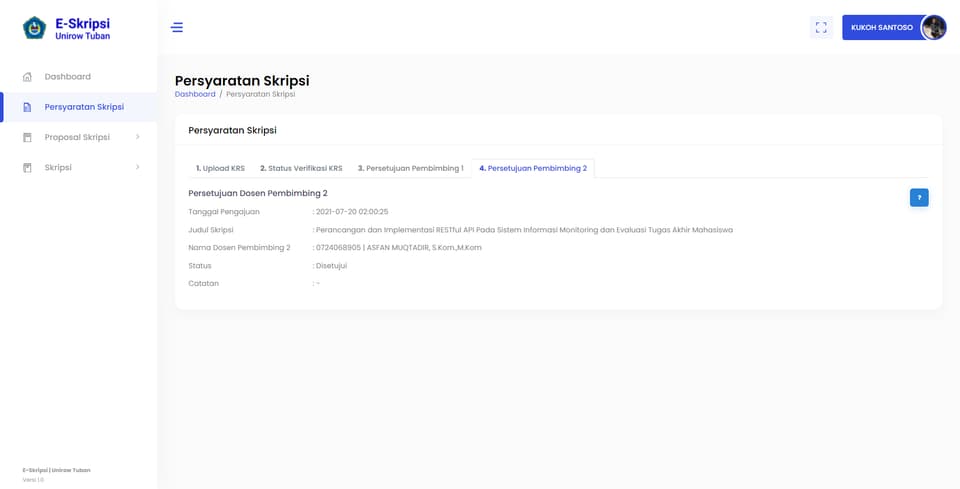Click the Persyaratan Skripsi breadcrumb text
This screenshot has width=960, height=489.
pyautogui.click(x=261, y=94)
